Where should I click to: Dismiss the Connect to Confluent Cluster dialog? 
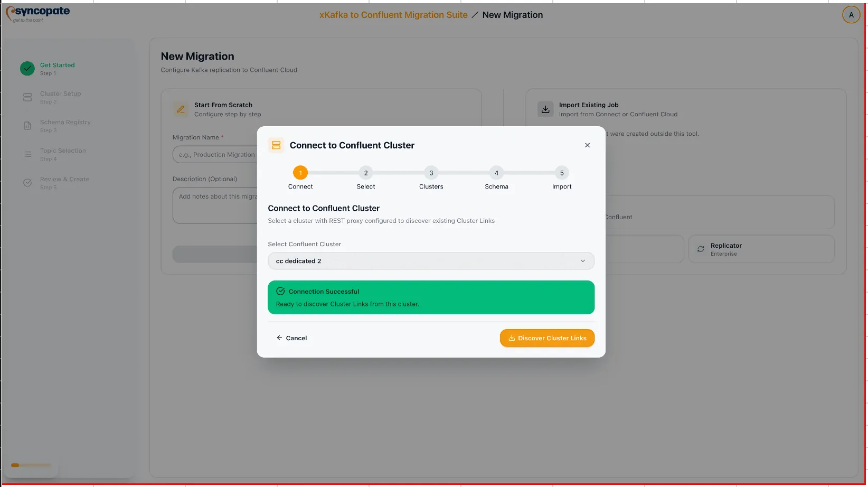(x=587, y=145)
